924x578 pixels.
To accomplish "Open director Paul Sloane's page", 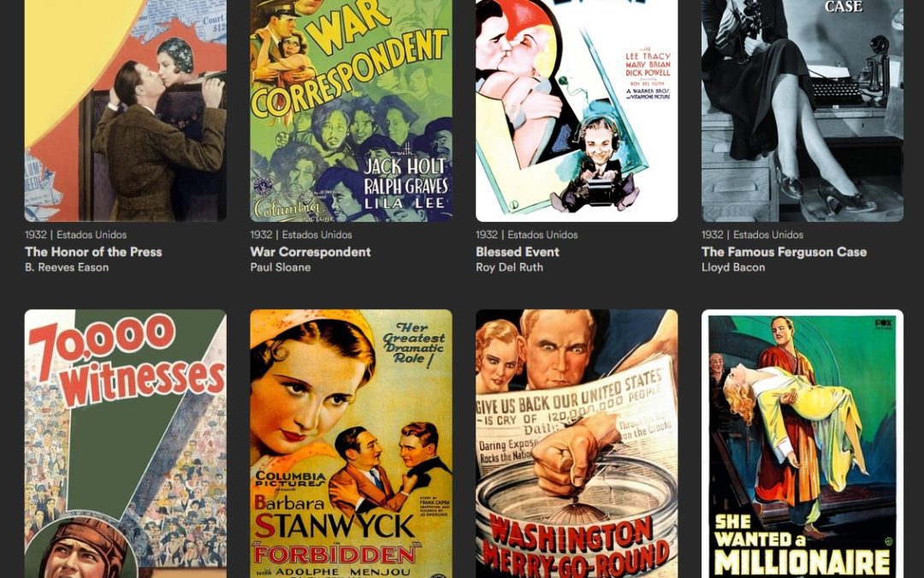I will [281, 267].
